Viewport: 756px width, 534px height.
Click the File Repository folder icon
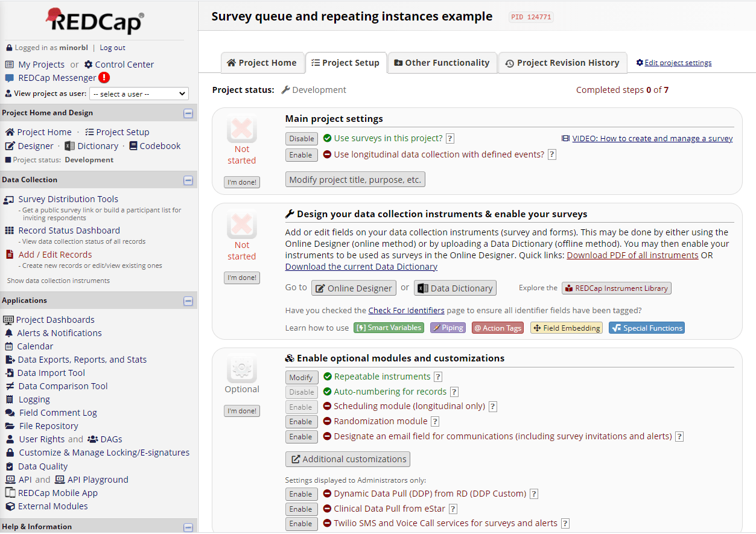(10, 426)
